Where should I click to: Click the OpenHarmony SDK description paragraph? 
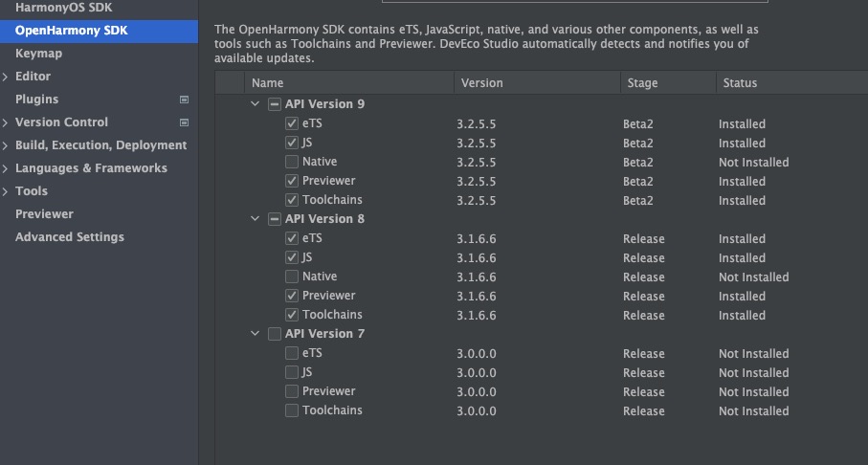coord(486,44)
